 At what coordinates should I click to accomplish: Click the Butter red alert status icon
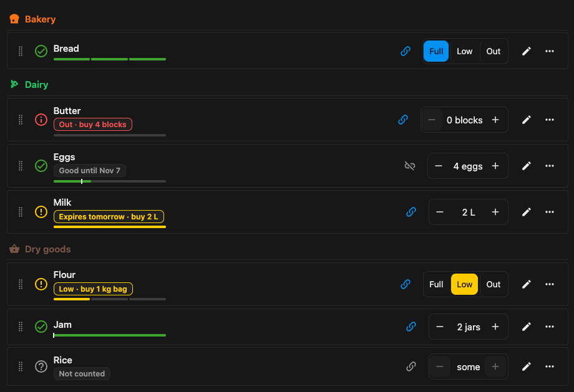pyautogui.click(x=41, y=120)
